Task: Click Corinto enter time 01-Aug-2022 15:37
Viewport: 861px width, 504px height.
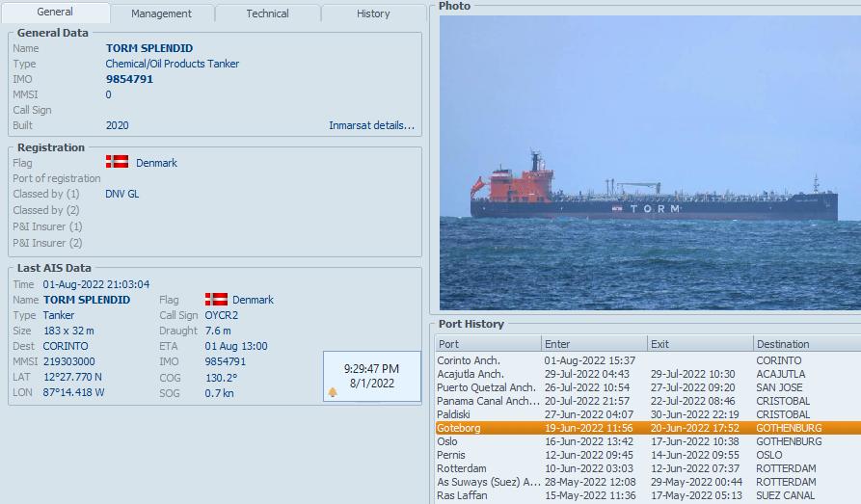Action: pyautogui.click(x=590, y=360)
